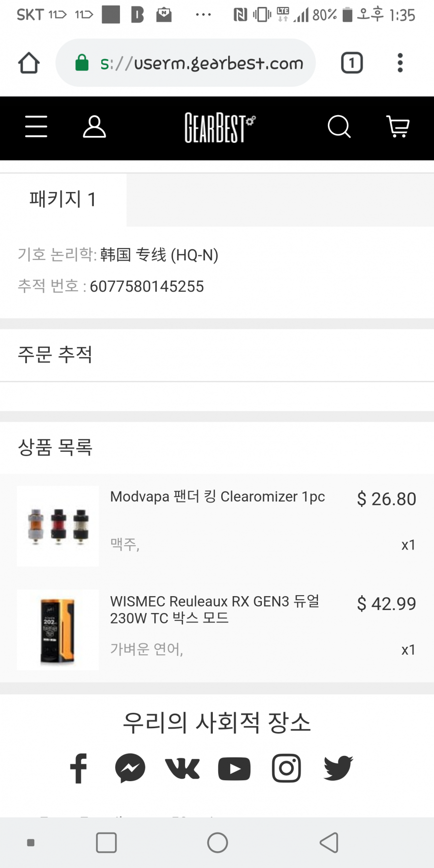This screenshot has width=434, height=868.
Task: Open the Messenger social link
Action: click(130, 768)
